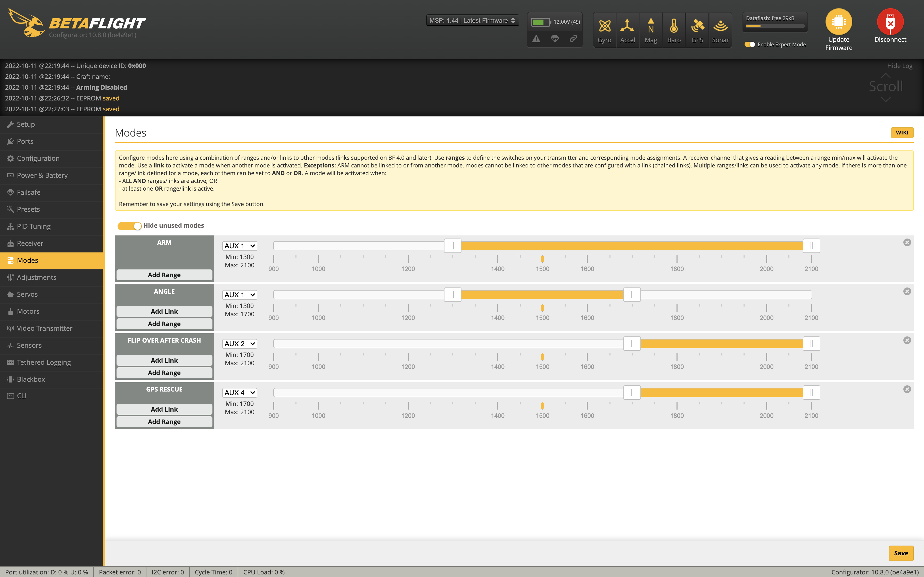The image size is (924, 577).
Task: Click the Mag compass icon
Action: tap(651, 26)
